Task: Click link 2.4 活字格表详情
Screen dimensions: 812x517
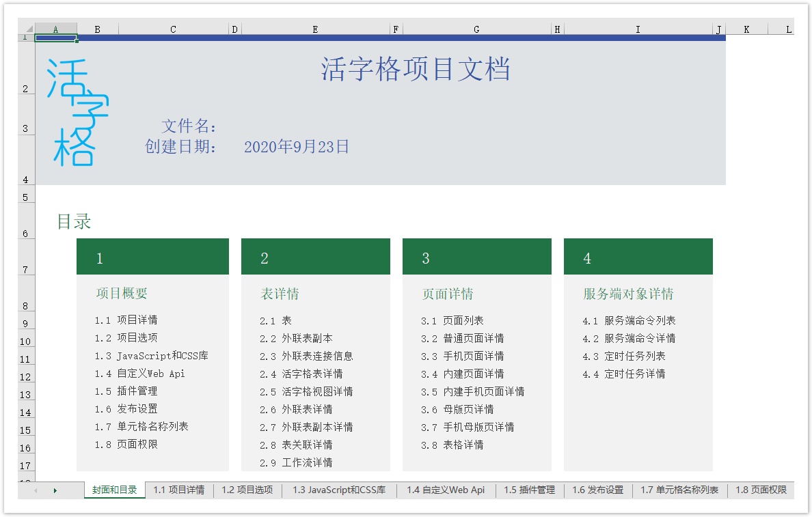Action: tap(301, 374)
